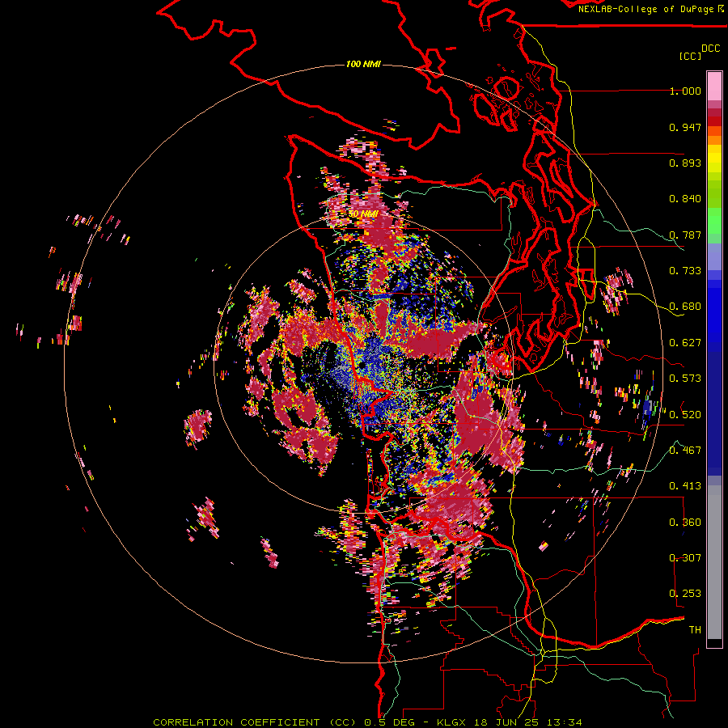Select the 0.840 scale value

(685, 199)
